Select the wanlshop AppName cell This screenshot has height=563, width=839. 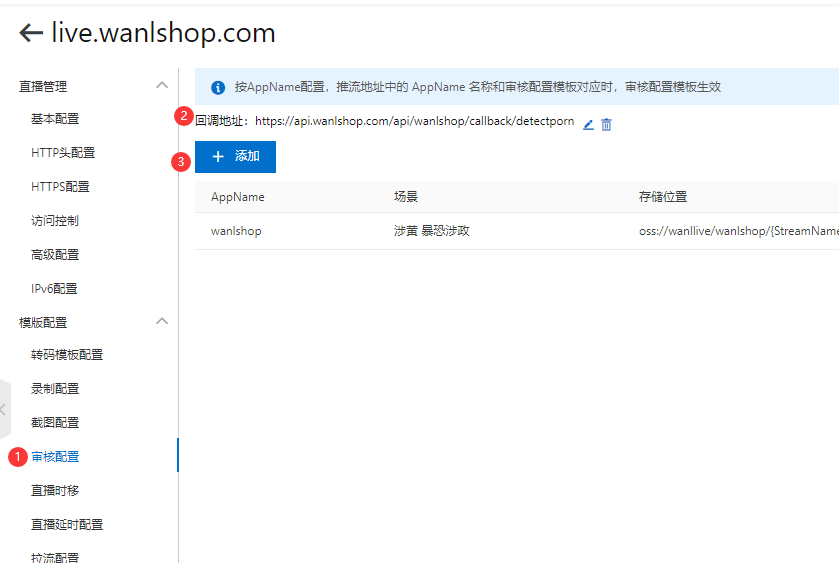pyautogui.click(x=236, y=231)
